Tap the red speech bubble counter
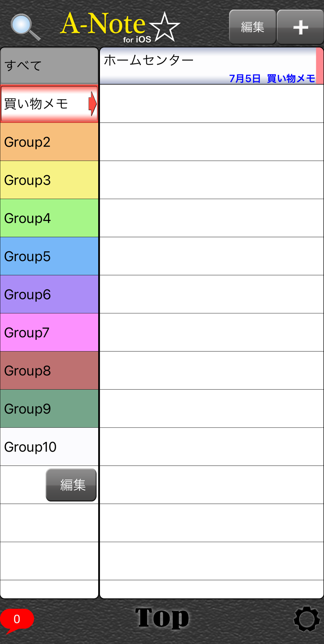This screenshot has height=644, width=324. pos(17,620)
